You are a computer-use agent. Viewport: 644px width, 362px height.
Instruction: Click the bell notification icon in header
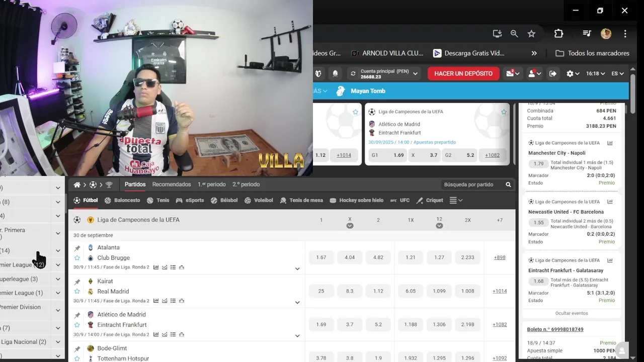[335, 73]
